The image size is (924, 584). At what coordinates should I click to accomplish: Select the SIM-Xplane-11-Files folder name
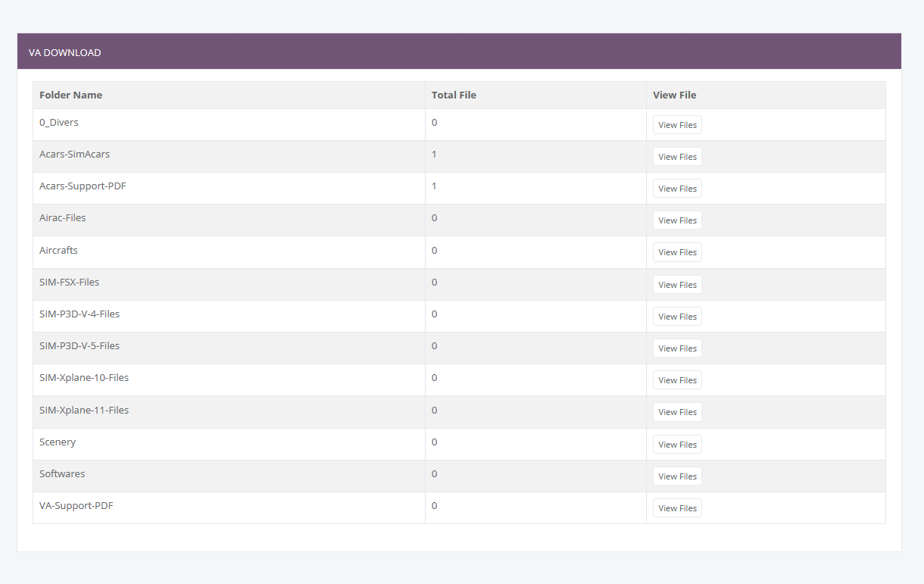[84, 410]
